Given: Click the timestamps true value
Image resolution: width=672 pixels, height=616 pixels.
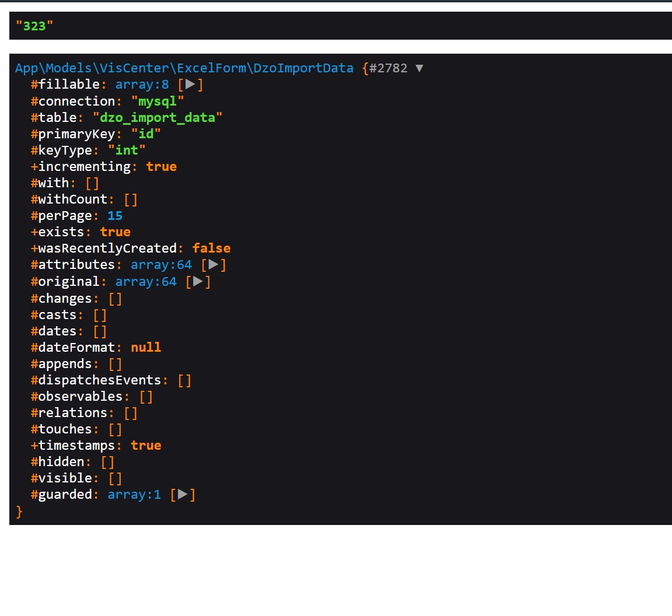Looking at the screenshot, I should coord(146,446).
